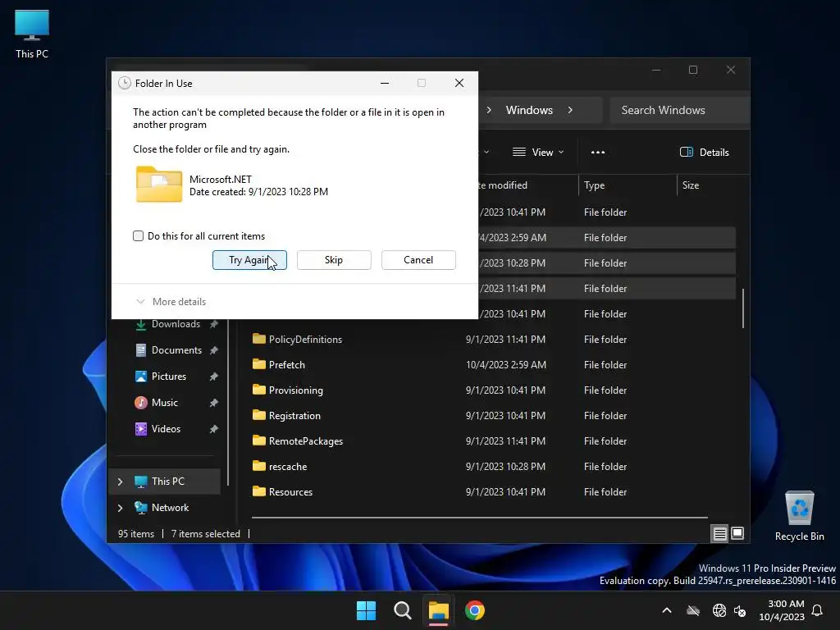Click the Prefetch folder icon

258,364
